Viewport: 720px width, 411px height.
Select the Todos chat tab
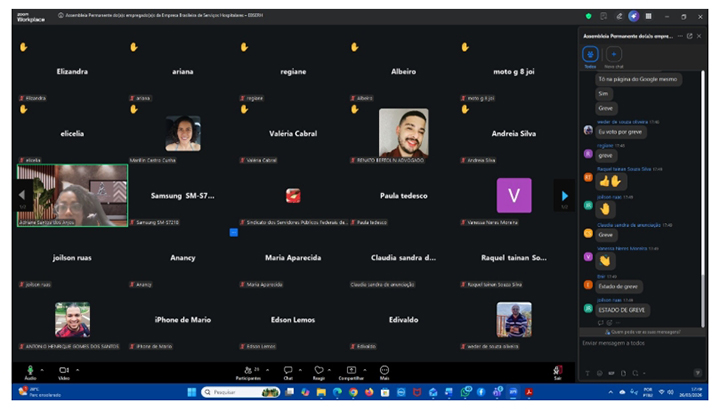tap(590, 55)
